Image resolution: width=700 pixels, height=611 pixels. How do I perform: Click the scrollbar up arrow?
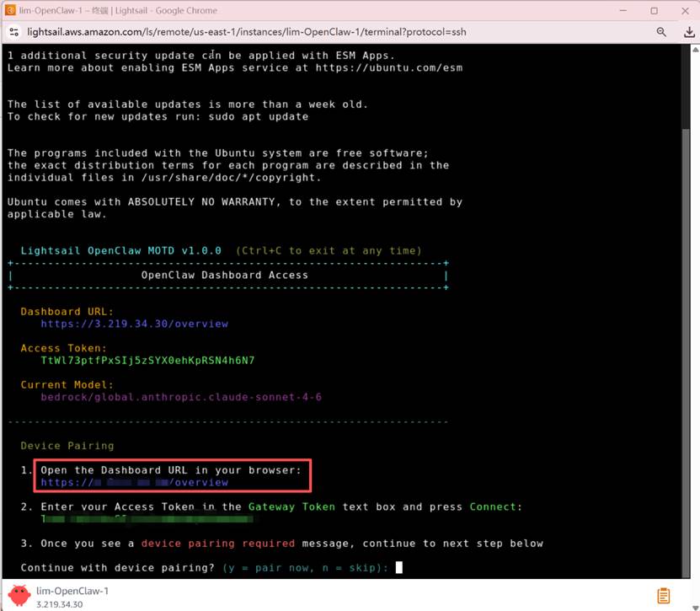pyautogui.click(x=696, y=50)
